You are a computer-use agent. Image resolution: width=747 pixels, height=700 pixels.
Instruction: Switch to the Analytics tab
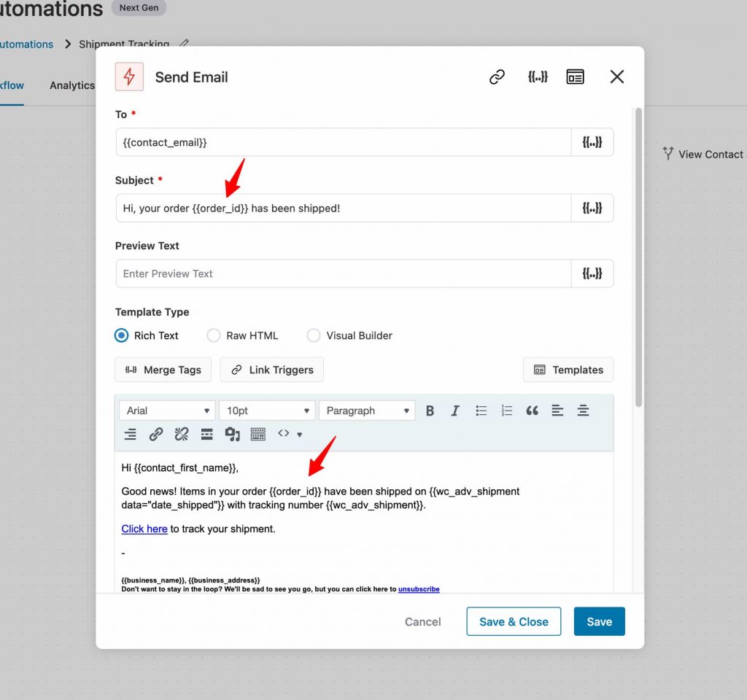[72, 85]
